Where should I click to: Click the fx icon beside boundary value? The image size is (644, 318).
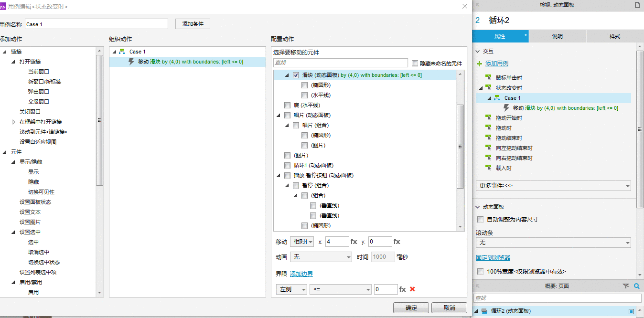[403, 289]
